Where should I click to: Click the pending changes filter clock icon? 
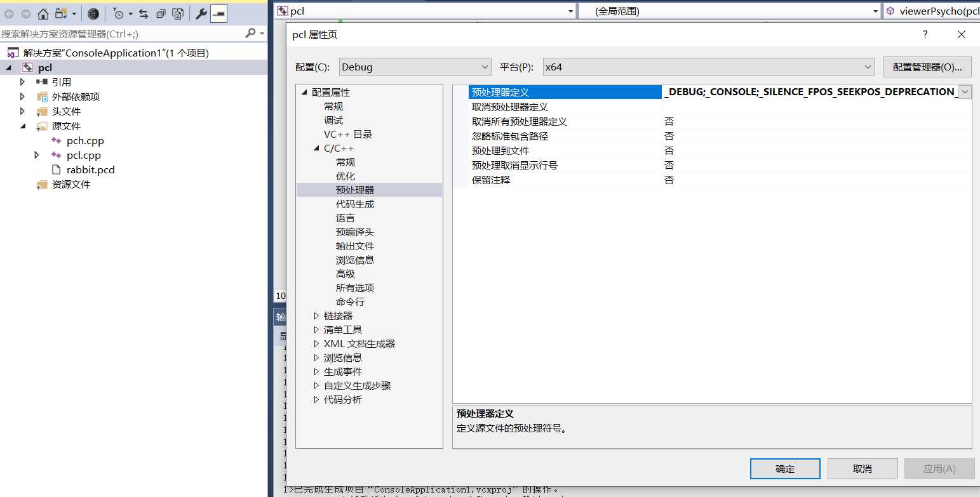118,13
